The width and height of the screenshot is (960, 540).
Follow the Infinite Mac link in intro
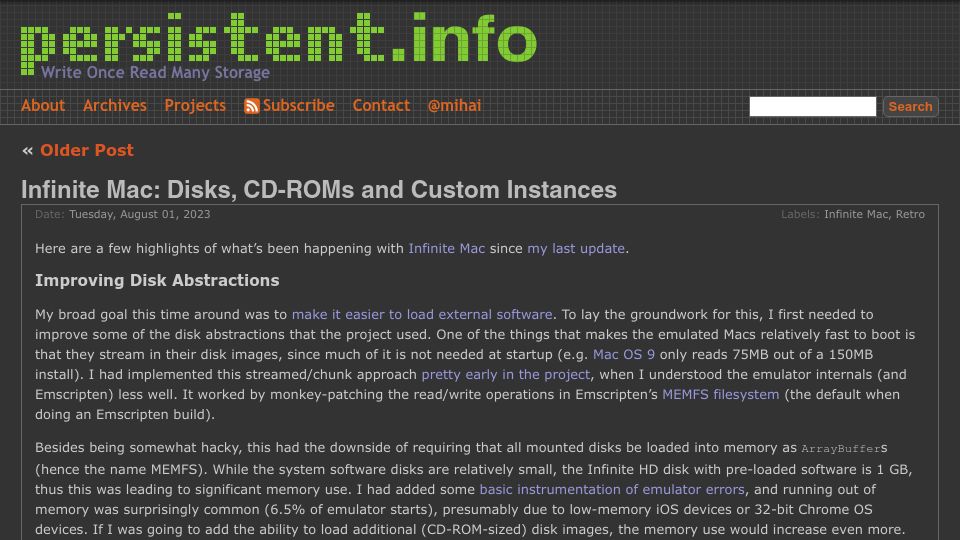(446, 249)
